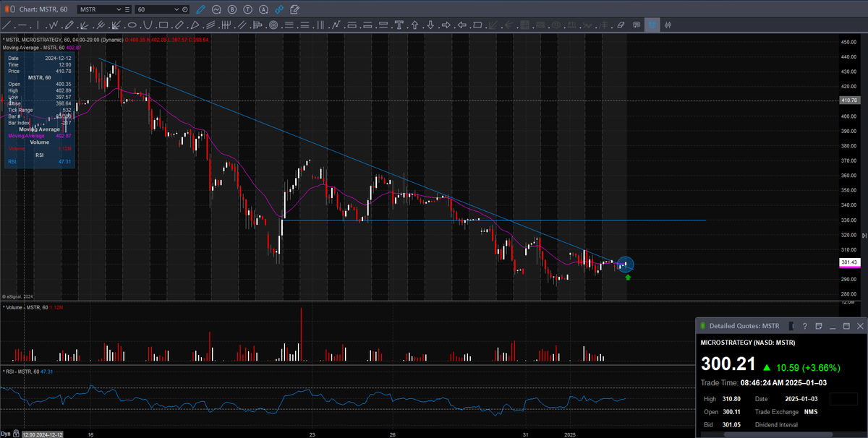This screenshot has height=438, width=868.
Task: Open layout icon in Detailed Quotes window
Action: point(818,326)
